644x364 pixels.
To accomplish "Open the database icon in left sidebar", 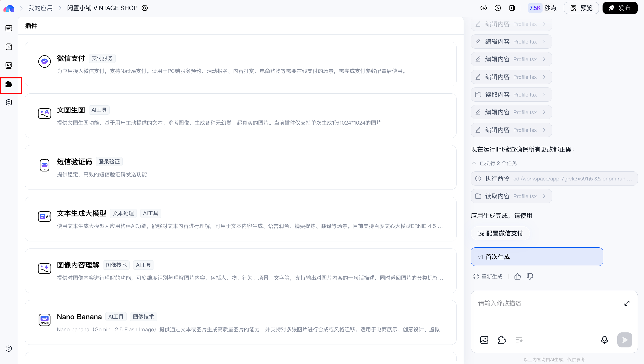I will [x=9, y=102].
